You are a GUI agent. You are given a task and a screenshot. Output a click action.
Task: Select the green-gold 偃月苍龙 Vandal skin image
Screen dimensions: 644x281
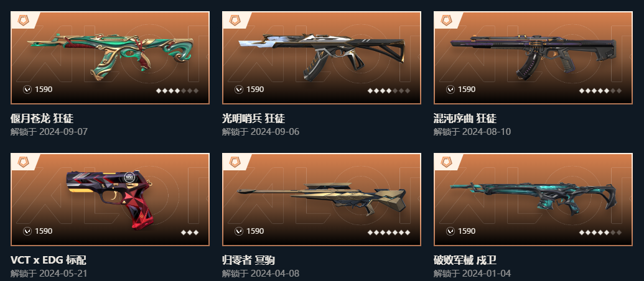pos(110,57)
